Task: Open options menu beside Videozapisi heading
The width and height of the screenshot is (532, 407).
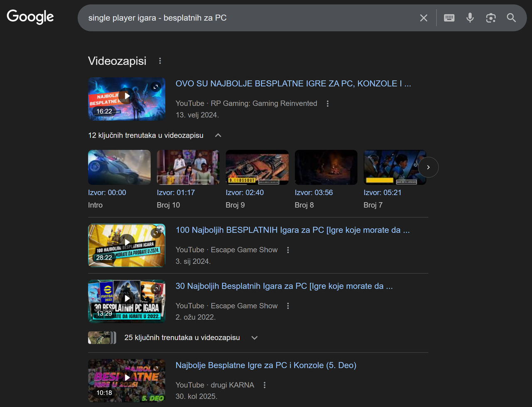Action: [x=160, y=61]
